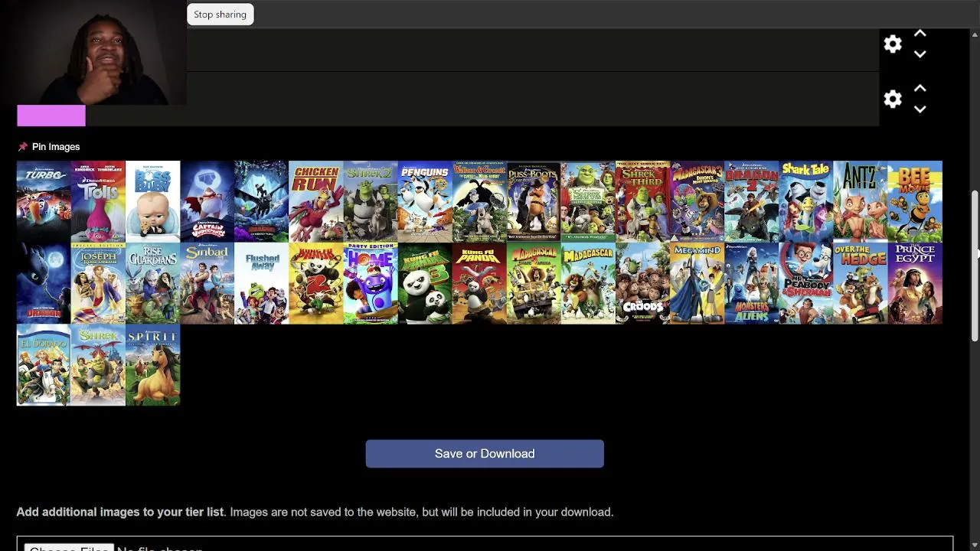The width and height of the screenshot is (980, 551).
Task: Click the Save or Download button
Action: (485, 454)
